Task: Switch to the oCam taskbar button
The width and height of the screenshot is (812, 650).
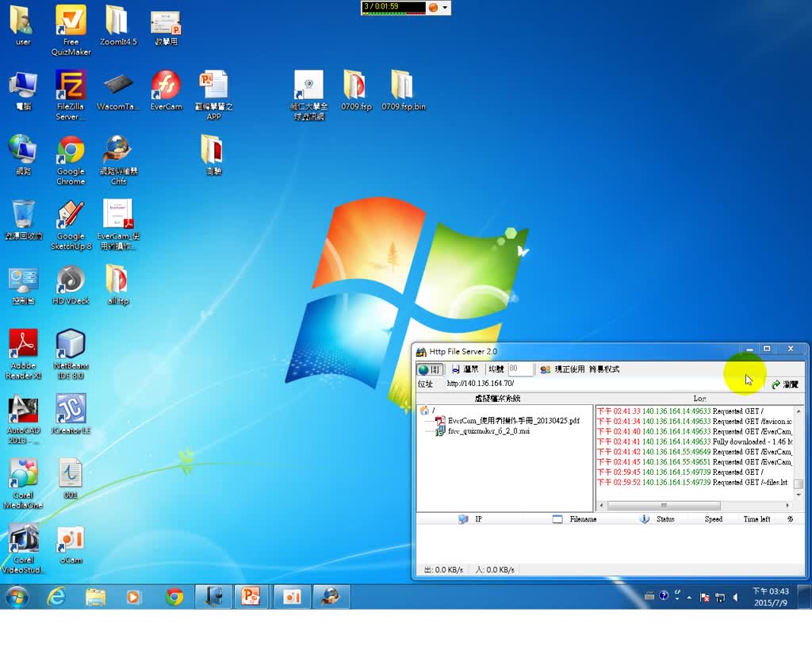Action: pyautogui.click(x=292, y=597)
